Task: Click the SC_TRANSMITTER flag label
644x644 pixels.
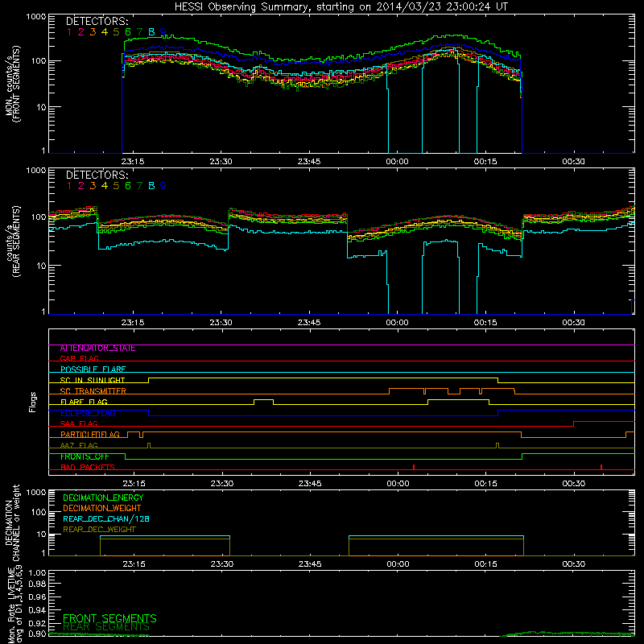Action: tap(93, 391)
